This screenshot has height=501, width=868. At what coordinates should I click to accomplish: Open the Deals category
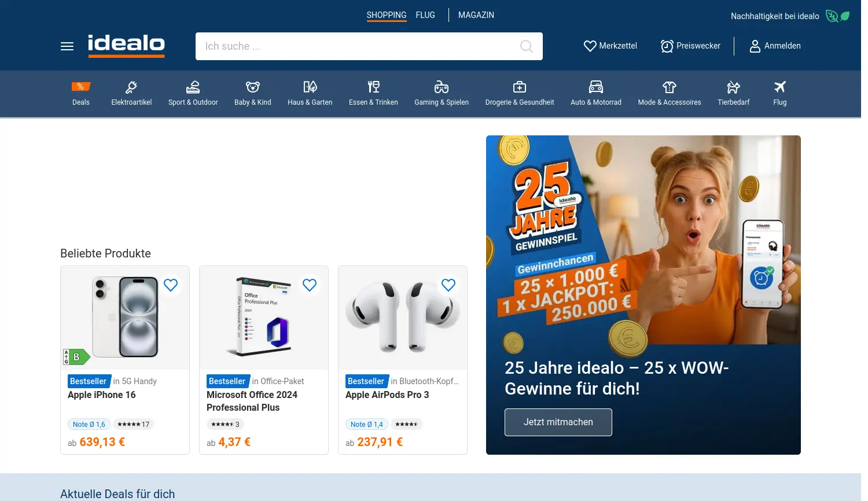[x=81, y=94]
